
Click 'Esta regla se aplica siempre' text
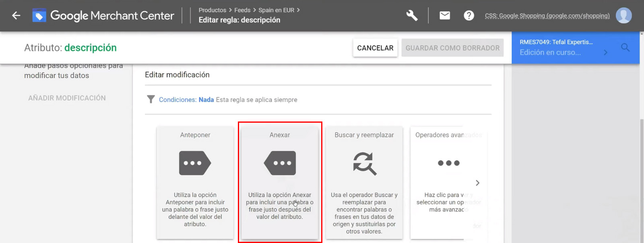[x=257, y=100]
